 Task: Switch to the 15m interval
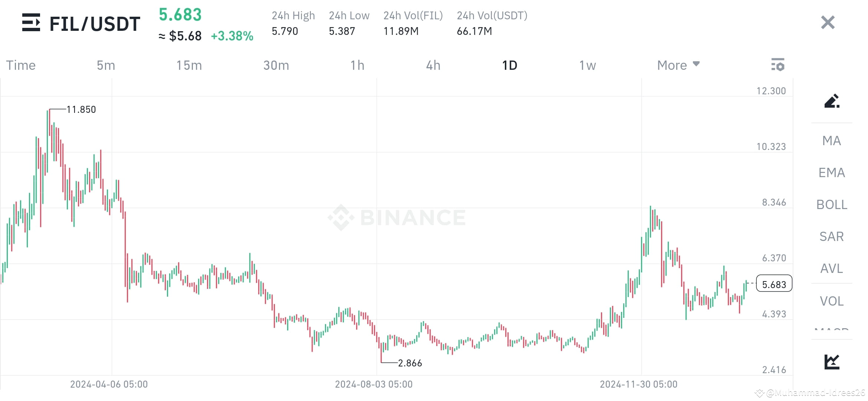click(x=189, y=65)
